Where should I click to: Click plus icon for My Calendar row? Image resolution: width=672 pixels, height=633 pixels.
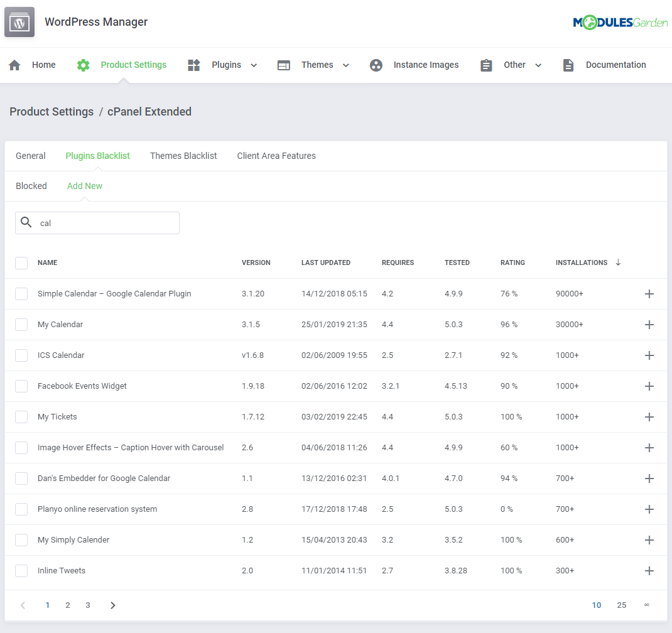coord(649,325)
